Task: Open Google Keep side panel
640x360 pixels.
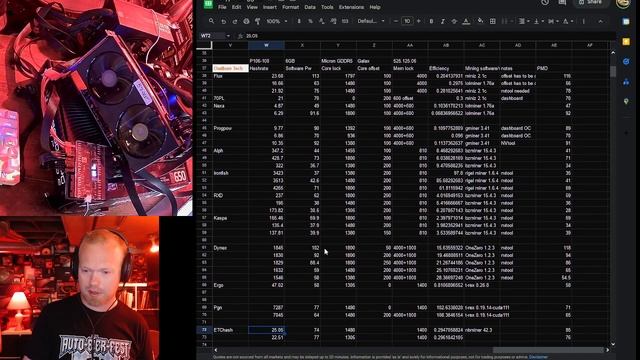Action: point(626,42)
